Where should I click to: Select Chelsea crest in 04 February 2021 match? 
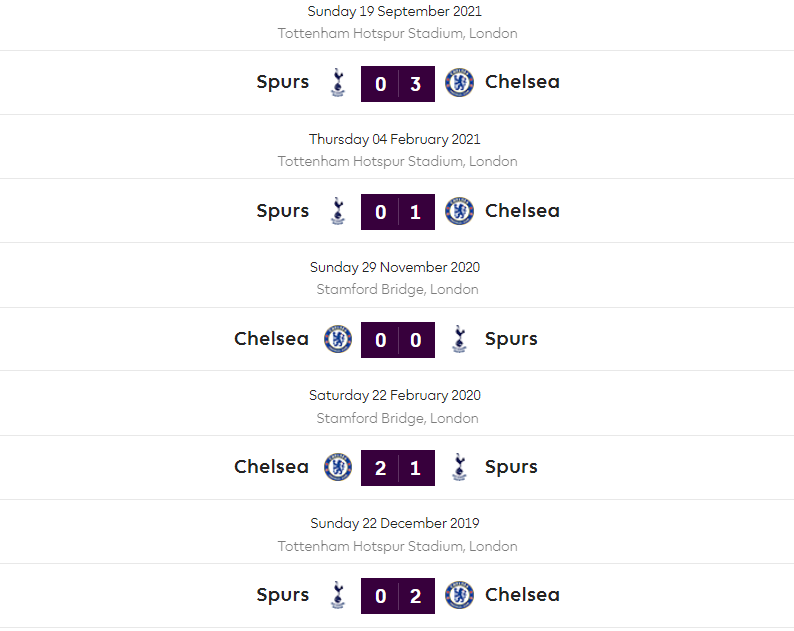click(x=459, y=211)
